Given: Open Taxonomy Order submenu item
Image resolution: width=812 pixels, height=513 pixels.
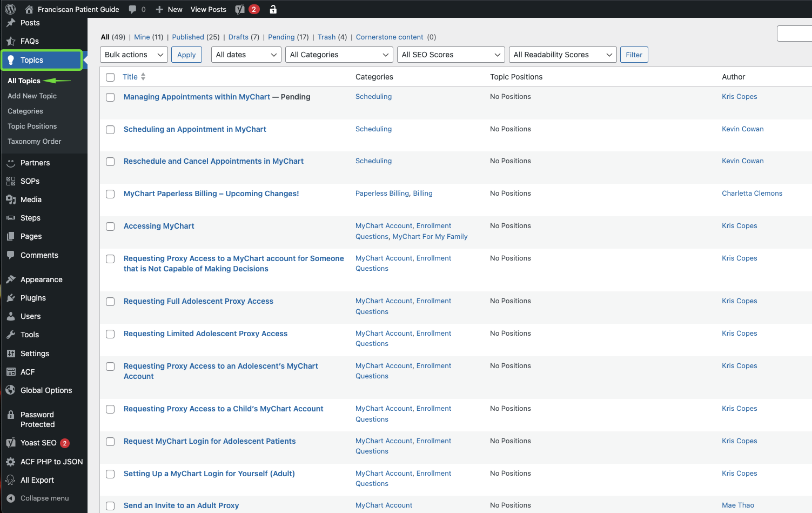Looking at the screenshot, I should (34, 141).
